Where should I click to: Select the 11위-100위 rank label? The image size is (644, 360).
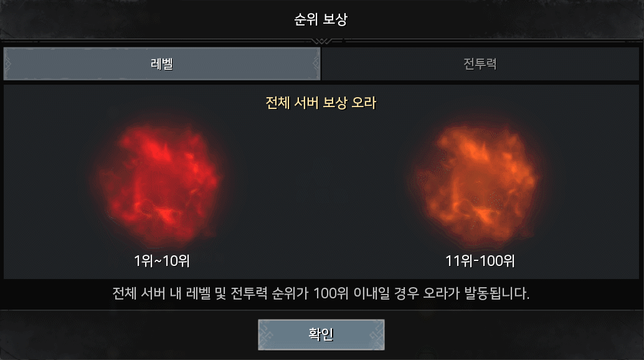(480, 261)
